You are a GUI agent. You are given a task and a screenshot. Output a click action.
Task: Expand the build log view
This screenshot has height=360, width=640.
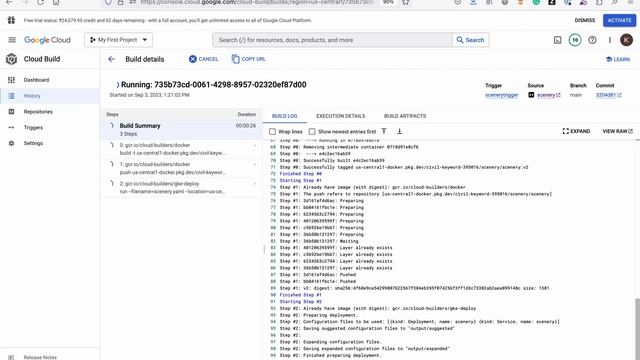click(x=576, y=131)
